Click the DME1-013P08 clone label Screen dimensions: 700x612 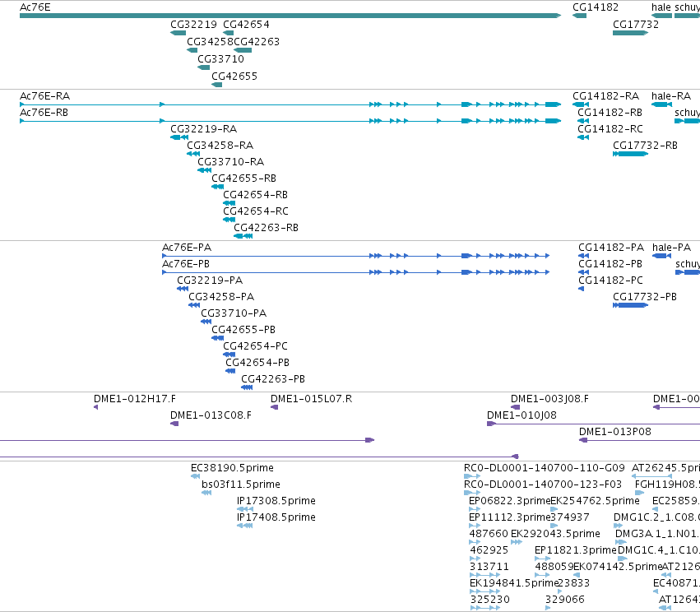click(615, 432)
